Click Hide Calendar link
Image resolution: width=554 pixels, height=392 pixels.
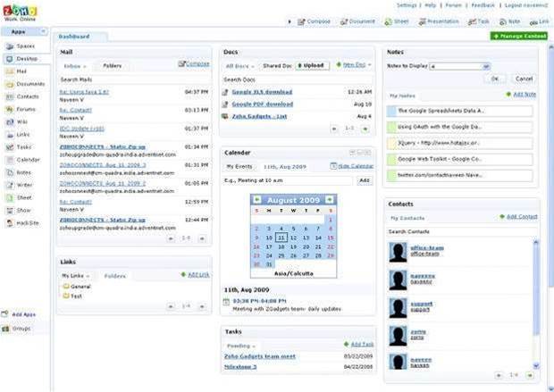[x=352, y=166]
